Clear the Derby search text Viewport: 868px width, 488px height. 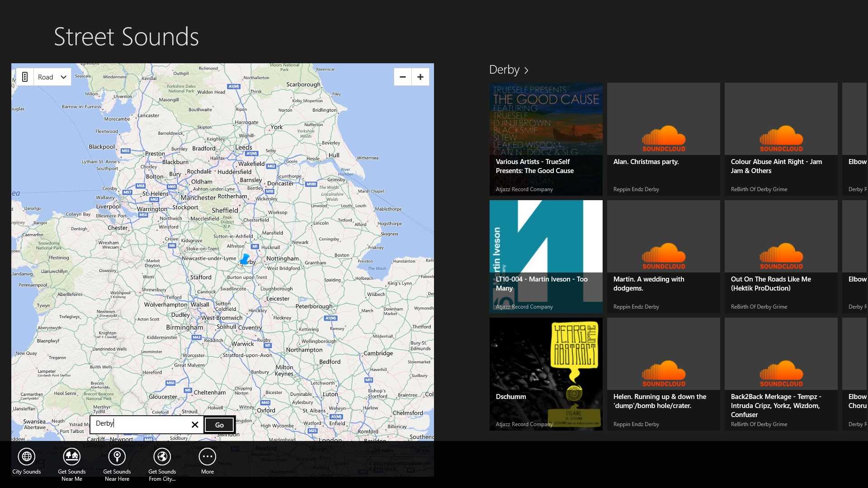click(195, 425)
